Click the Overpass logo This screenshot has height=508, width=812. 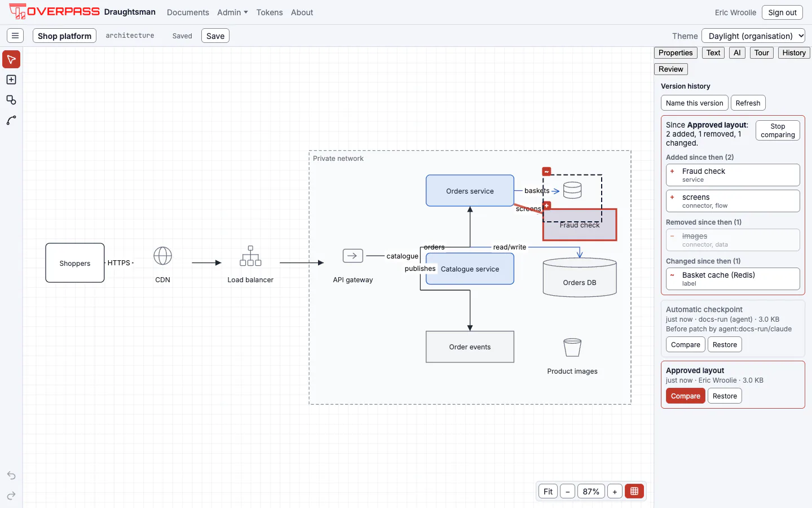click(x=54, y=11)
